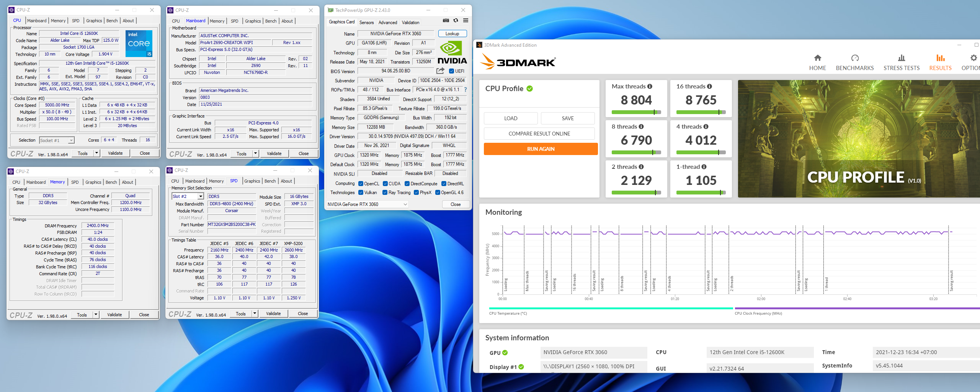Viewport: 980px width, 392px height.
Task: Open the GPU-Z hamburger menu
Action: [x=465, y=21]
